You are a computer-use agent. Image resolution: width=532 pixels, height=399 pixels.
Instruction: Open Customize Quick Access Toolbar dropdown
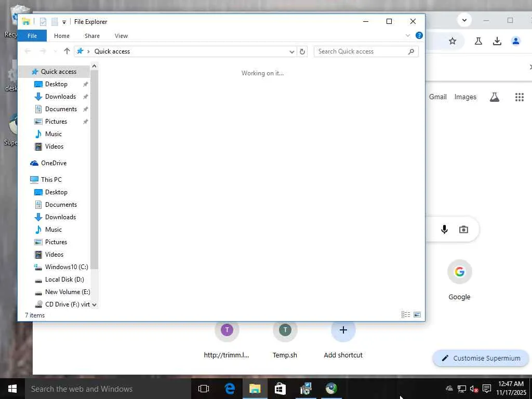64,22
